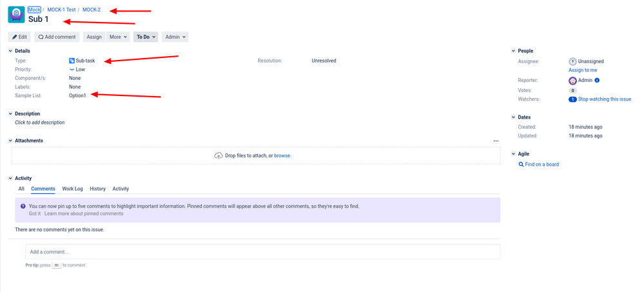Open the Mock project breadcrumb link
644x292 pixels.
coord(35,10)
